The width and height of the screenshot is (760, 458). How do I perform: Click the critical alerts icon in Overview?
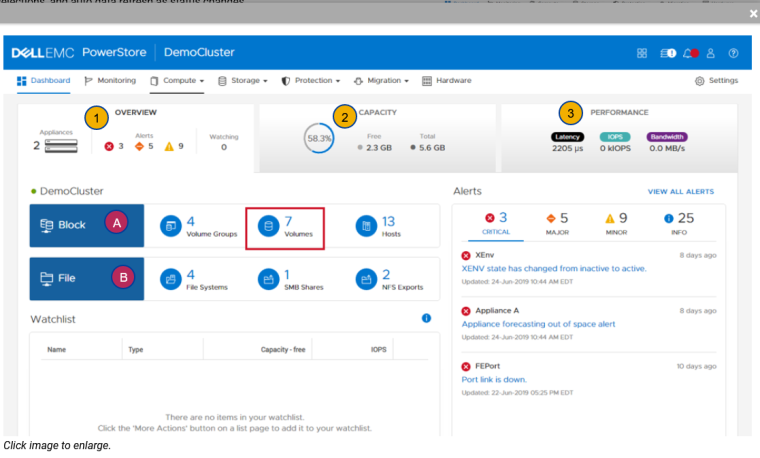pos(109,146)
